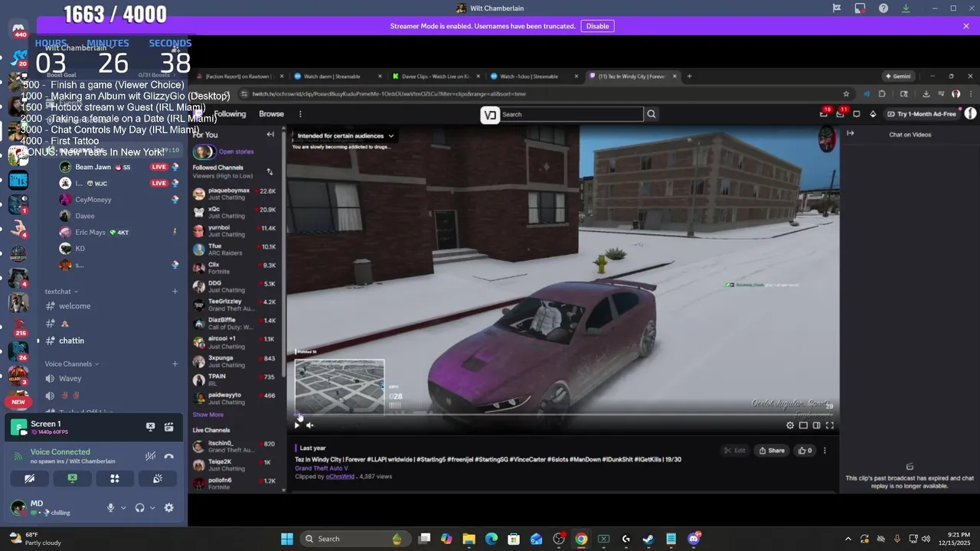
Task: Click Show More under followed channels
Action: [x=207, y=415]
